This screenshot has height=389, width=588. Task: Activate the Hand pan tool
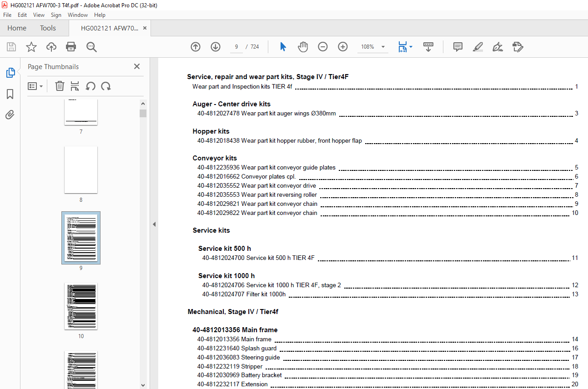coord(303,47)
